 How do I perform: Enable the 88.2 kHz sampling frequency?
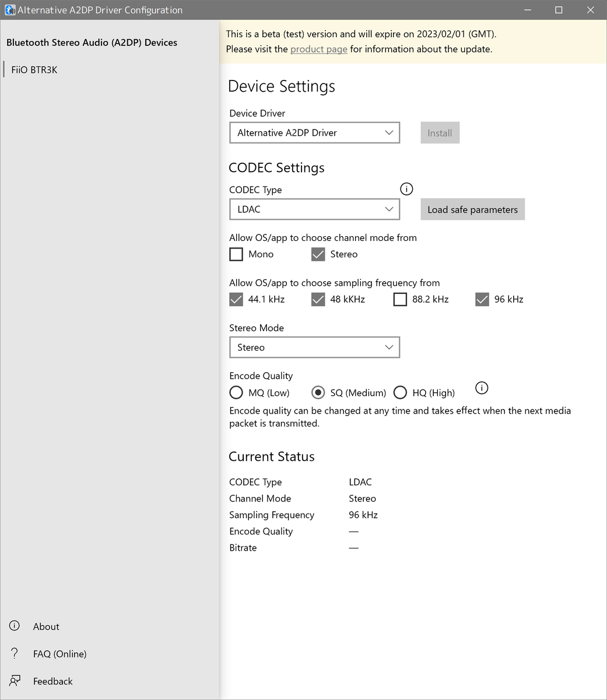(x=400, y=299)
